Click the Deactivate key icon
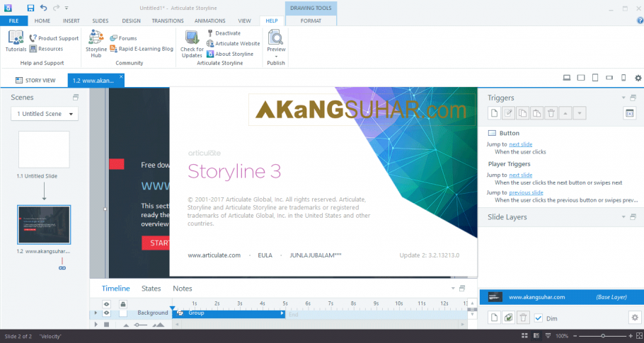644x343 pixels. (x=210, y=33)
